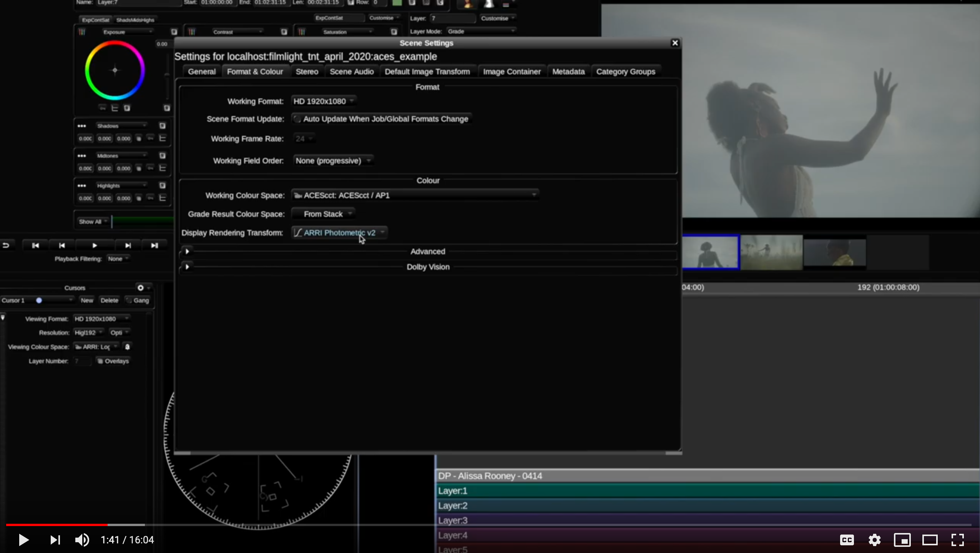Image resolution: width=980 pixels, height=553 pixels.
Task: Open the curve graph icon beside Shadows values
Action: click(163, 138)
